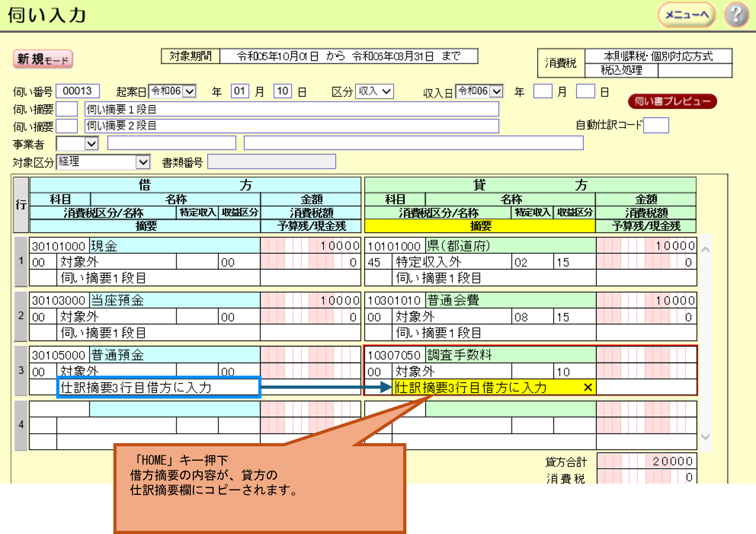Select row 1 header
The width and height of the screenshot is (756, 534).
point(21,261)
